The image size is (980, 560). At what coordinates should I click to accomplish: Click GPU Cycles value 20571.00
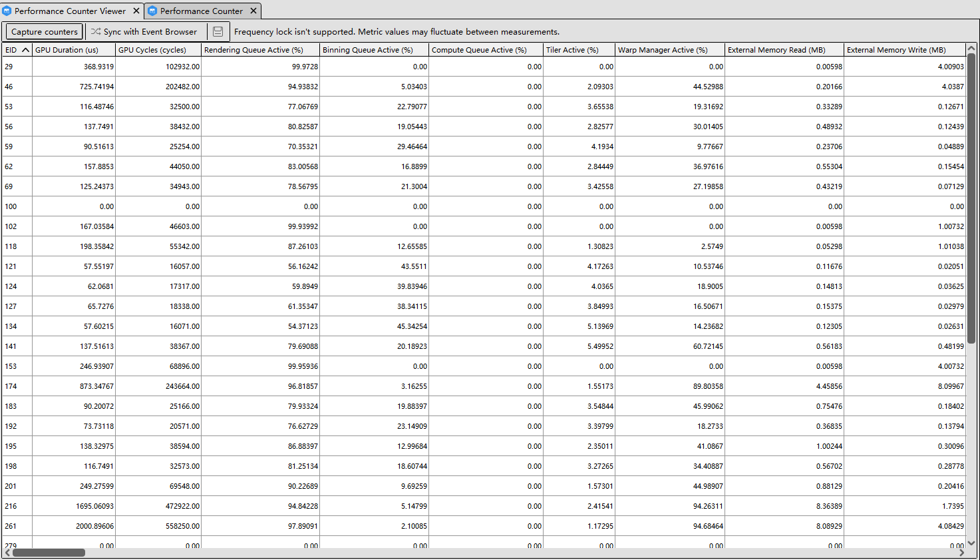click(184, 426)
